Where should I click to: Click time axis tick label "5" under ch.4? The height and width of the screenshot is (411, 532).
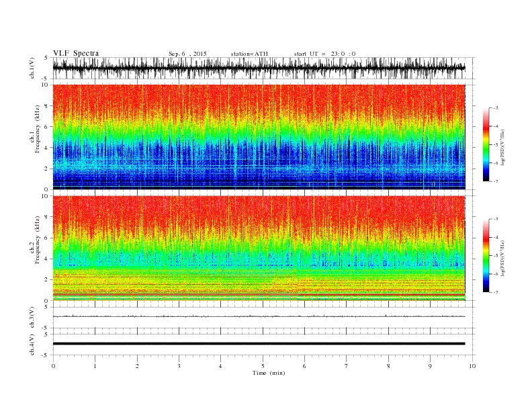[263, 366]
